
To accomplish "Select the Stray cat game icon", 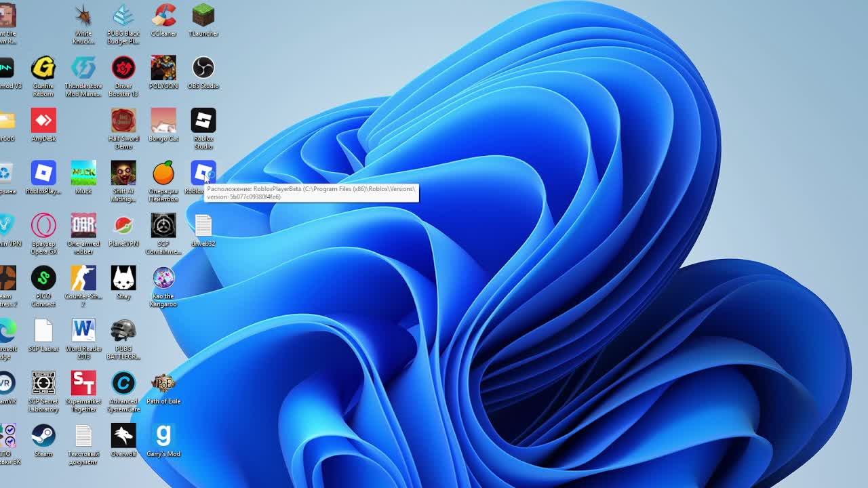I will pyautogui.click(x=123, y=283).
